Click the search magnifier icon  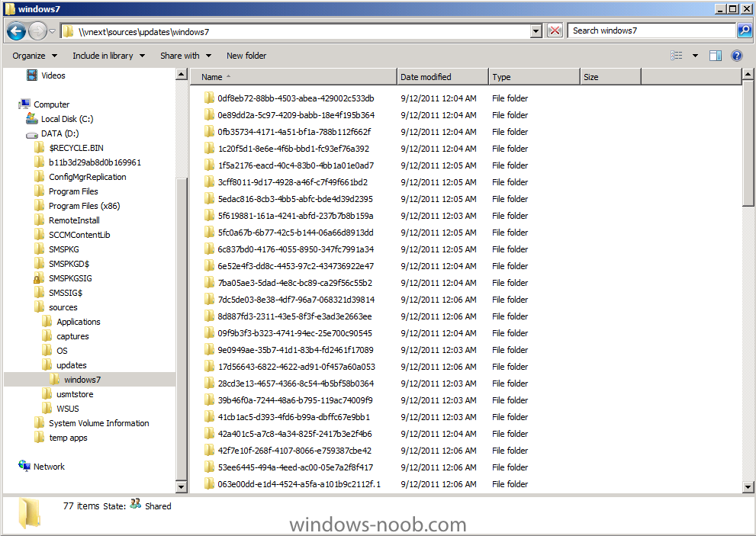click(744, 30)
